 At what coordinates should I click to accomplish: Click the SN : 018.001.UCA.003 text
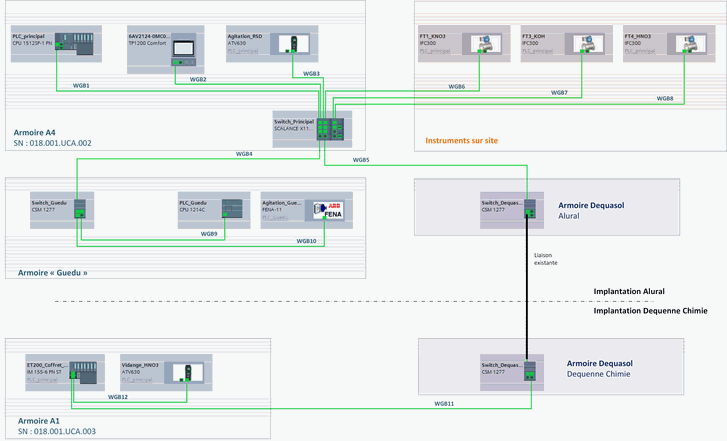click(x=57, y=432)
